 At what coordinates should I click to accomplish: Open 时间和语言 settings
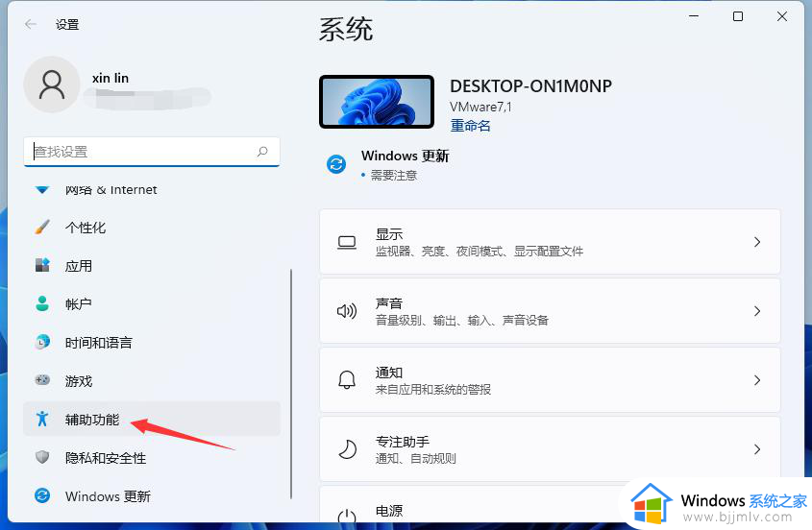pyautogui.click(x=152, y=342)
